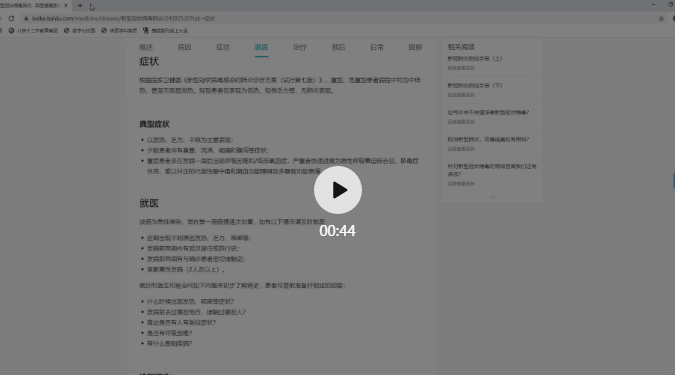Image resolution: width=675 pixels, height=375 pixels.
Task: Click the 相关阅读 sidebar heading
Action: tap(461, 47)
